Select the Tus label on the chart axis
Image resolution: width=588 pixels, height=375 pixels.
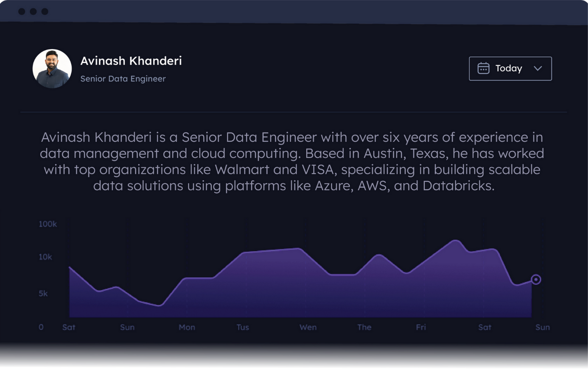coord(243,327)
